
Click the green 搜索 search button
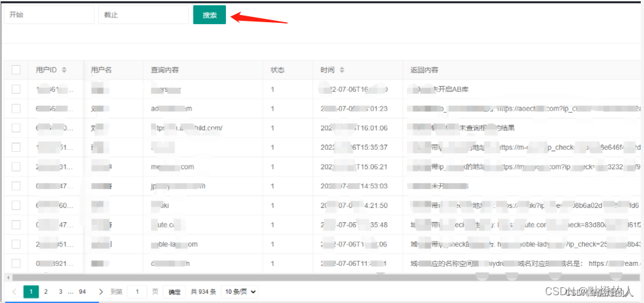coord(210,15)
